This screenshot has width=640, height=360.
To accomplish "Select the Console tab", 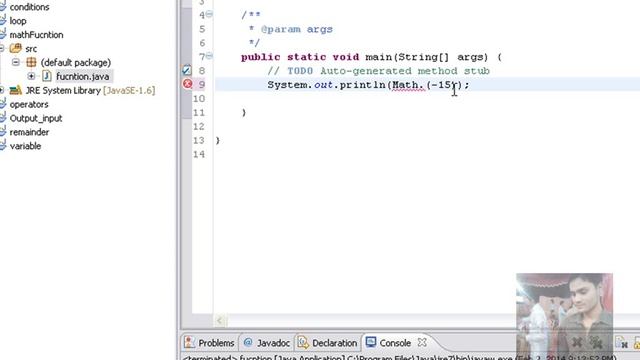I will [x=395, y=343].
